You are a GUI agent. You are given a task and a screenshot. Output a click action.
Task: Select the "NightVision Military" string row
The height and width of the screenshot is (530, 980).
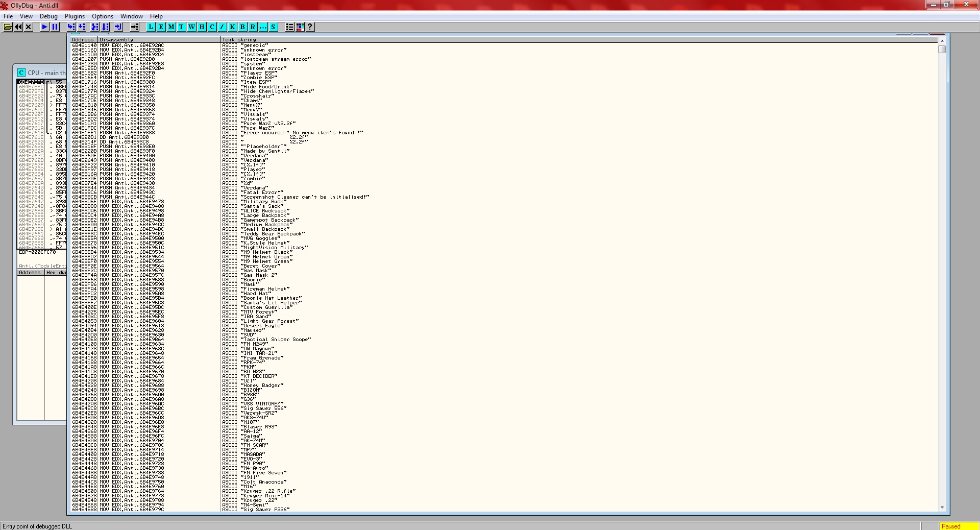[504, 248]
